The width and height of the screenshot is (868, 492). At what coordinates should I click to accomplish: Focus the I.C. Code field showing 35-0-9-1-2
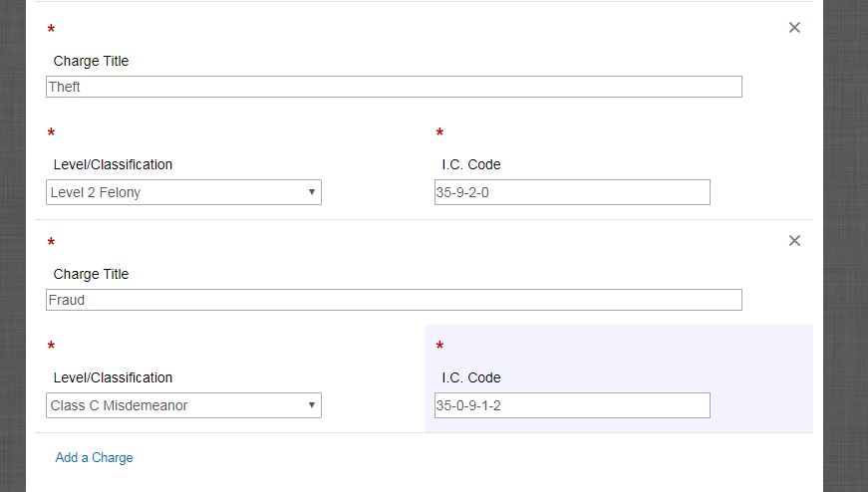pos(572,405)
